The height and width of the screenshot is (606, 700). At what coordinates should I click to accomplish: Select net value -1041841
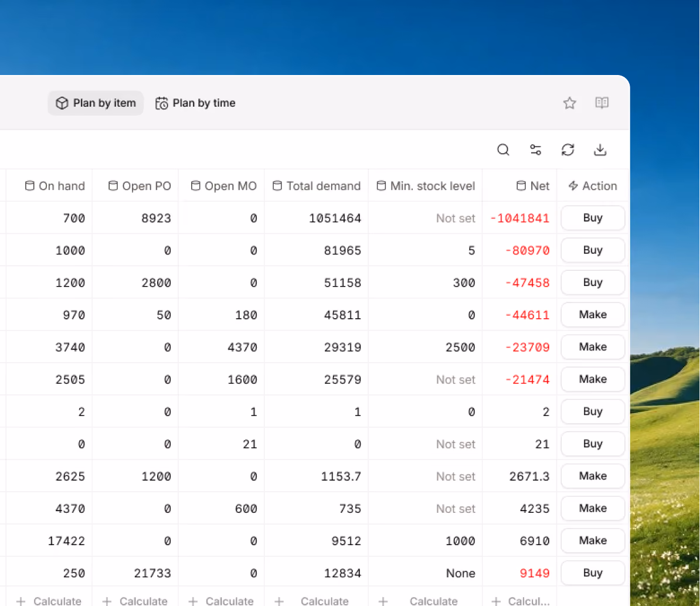519,218
